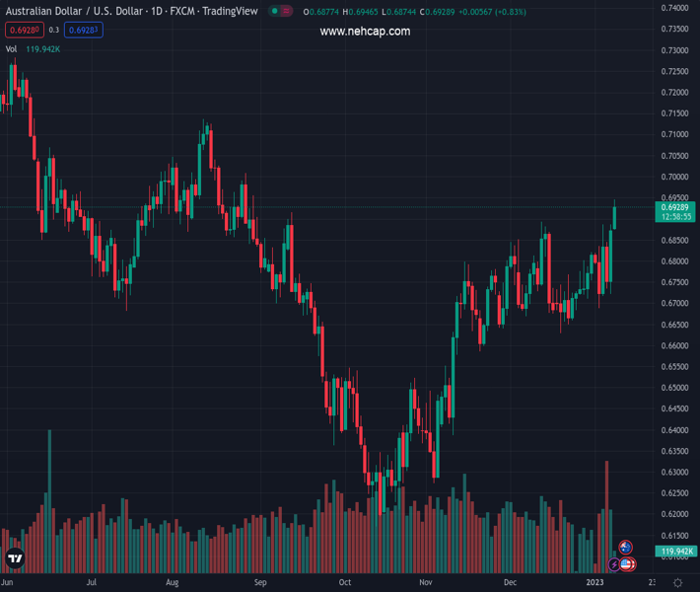Viewport: 700px width, 592px height.
Task: Click the current price label 0.69289
Action: 675,207
